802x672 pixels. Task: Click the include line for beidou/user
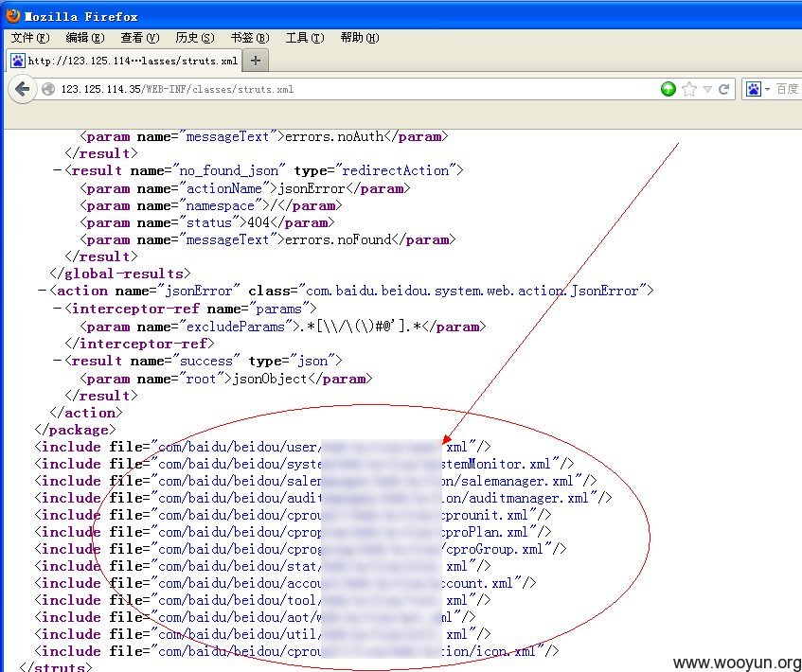tap(262, 447)
